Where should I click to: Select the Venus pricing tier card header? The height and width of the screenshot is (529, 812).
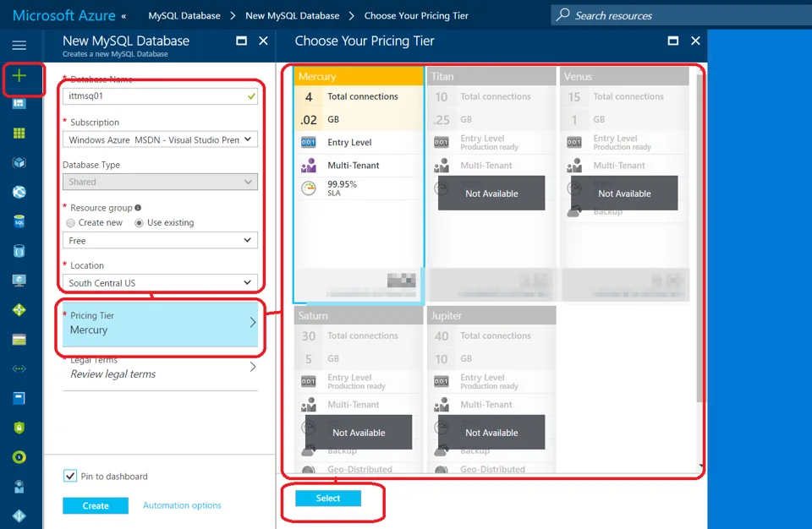click(624, 76)
